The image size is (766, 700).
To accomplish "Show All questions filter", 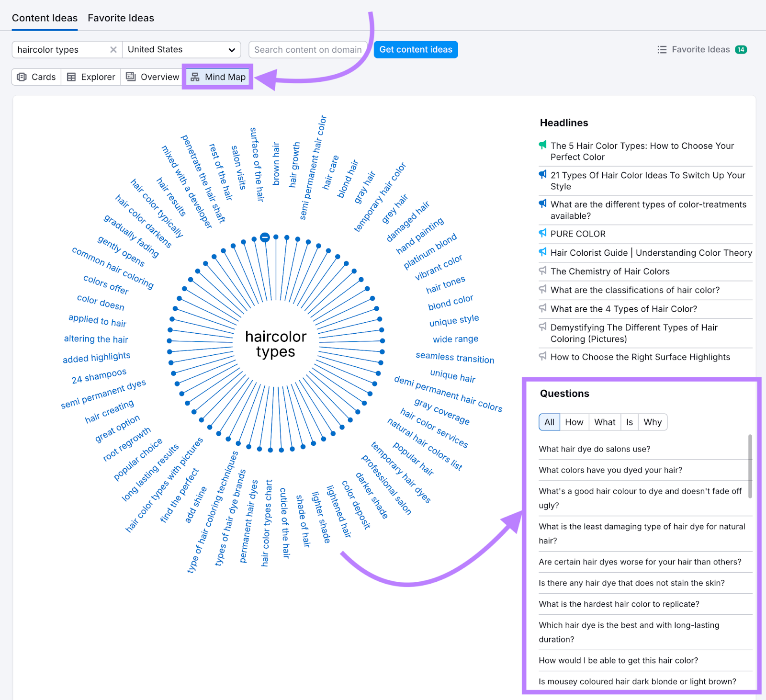I will 549,422.
